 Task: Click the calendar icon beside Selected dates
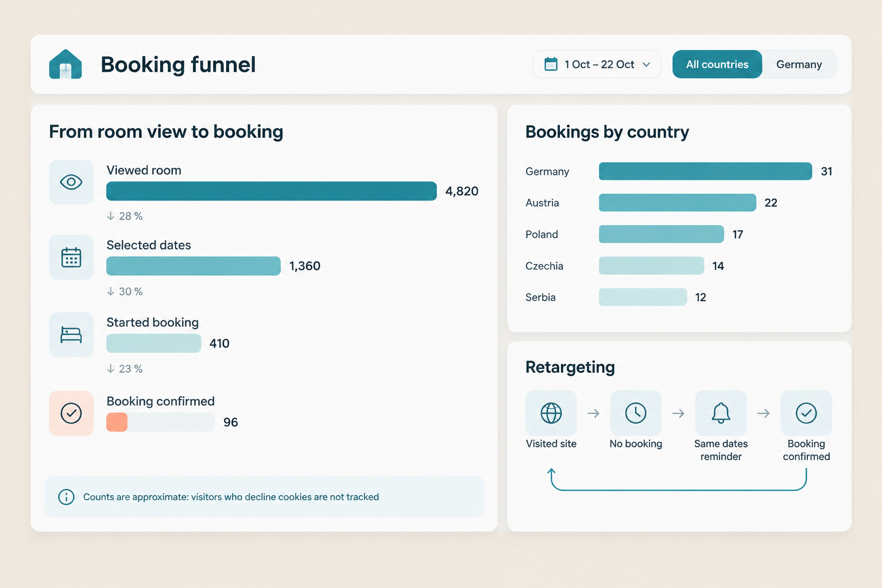click(x=71, y=257)
